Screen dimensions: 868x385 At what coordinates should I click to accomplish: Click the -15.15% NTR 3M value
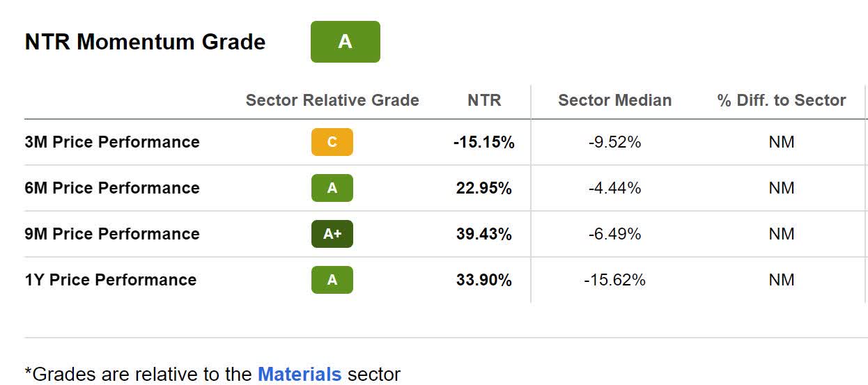(x=483, y=142)
